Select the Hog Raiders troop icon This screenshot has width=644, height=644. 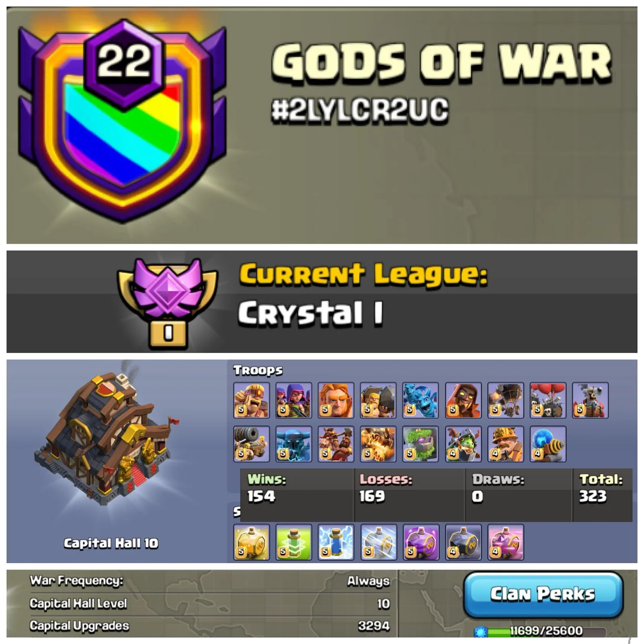click(x=336, y=444)
